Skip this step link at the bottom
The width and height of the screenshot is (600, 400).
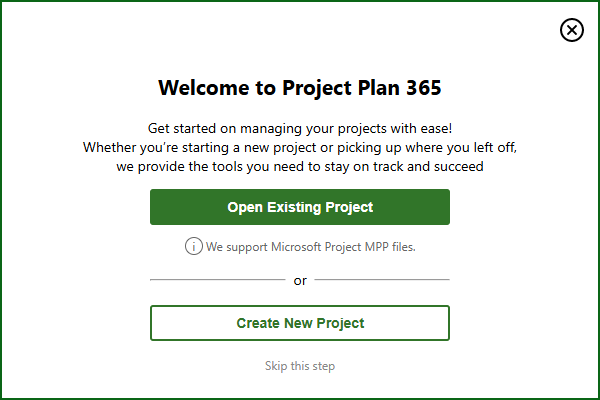point(300,366)
